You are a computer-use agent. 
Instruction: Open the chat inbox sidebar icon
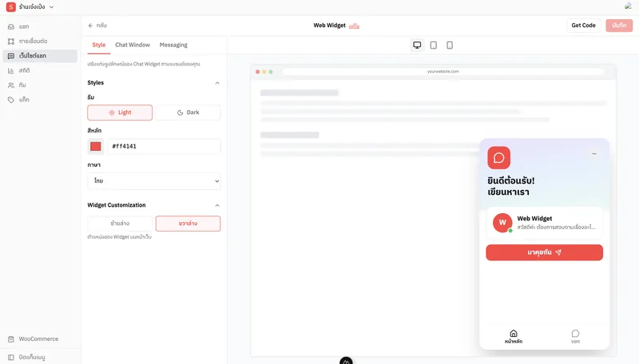pyautogui.click(x=11, y=26)
